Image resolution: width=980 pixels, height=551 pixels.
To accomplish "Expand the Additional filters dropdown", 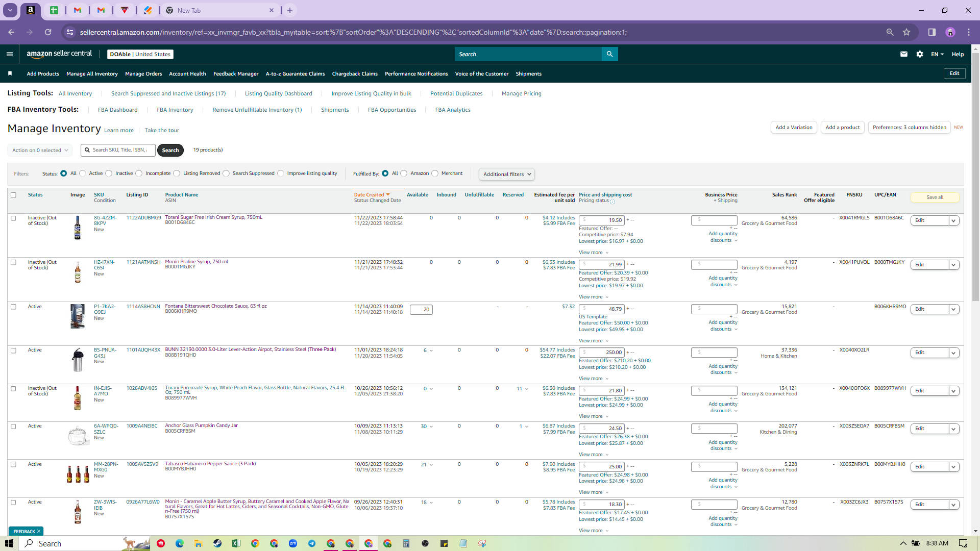I will [x=507, y=174].
